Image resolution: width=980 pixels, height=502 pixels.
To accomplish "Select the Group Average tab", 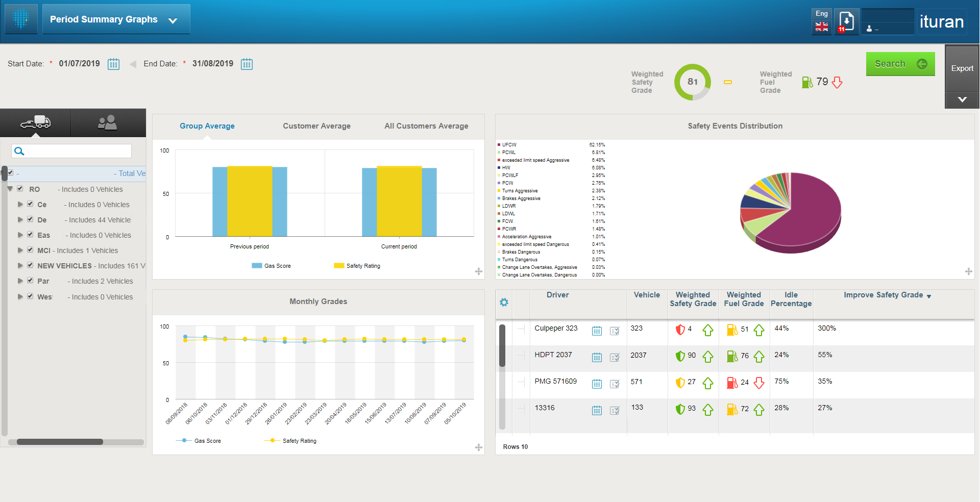I will tap(207, 126).
